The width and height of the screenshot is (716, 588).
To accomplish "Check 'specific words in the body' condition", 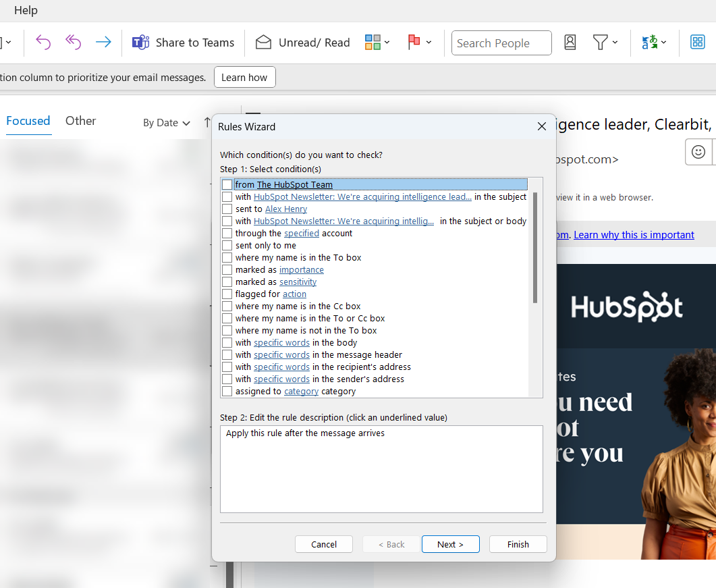I will (227, 343).
